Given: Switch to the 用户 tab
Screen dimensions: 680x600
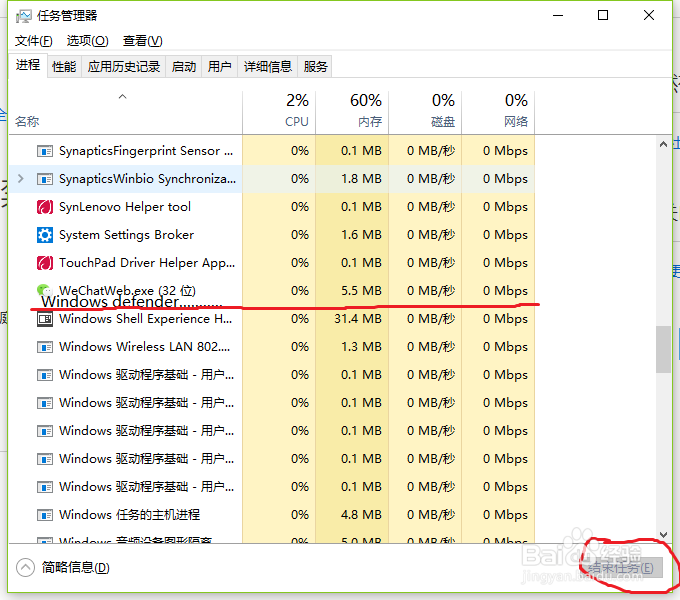Looking at the screenshot, I should tap(219, 67).
